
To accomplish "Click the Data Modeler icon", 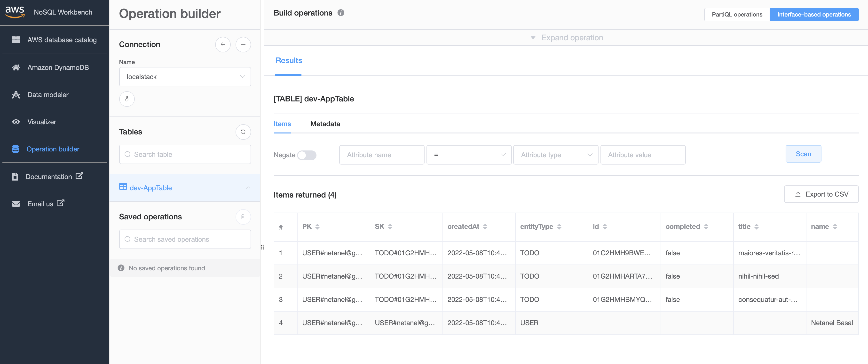I will click(x=16, y=94).
